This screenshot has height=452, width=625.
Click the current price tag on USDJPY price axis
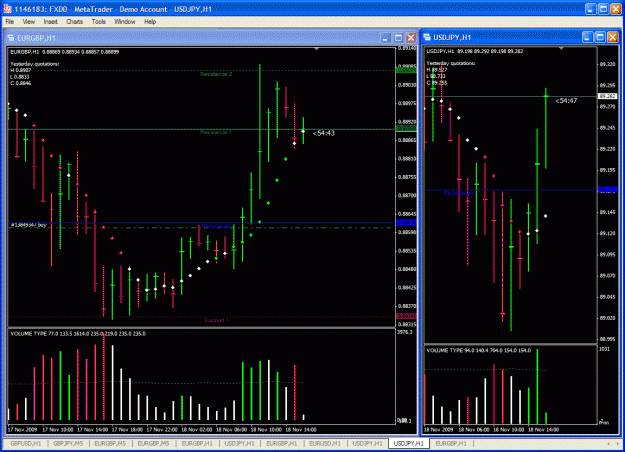pyautogui.click(x=608, y=96)
